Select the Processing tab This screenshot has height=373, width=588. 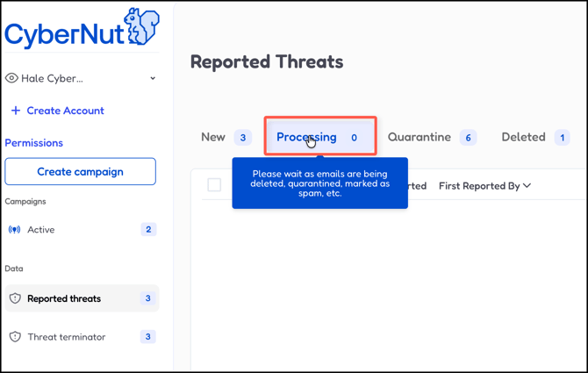[x=306, y=137]
